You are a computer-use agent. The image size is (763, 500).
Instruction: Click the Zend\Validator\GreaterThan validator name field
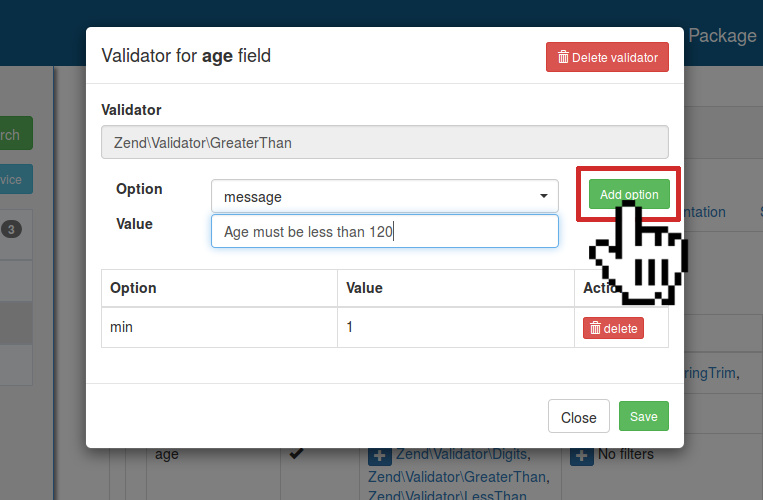pos(384,143)
